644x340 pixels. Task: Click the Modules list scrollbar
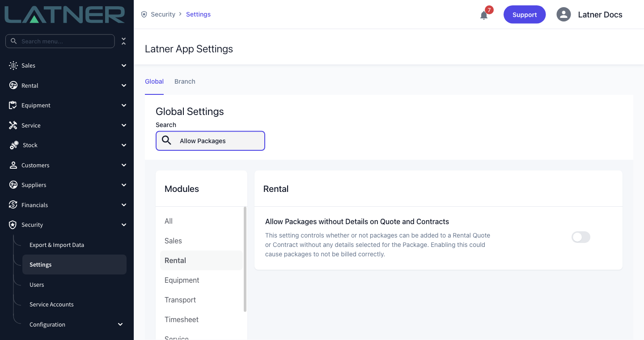point(245,259)
